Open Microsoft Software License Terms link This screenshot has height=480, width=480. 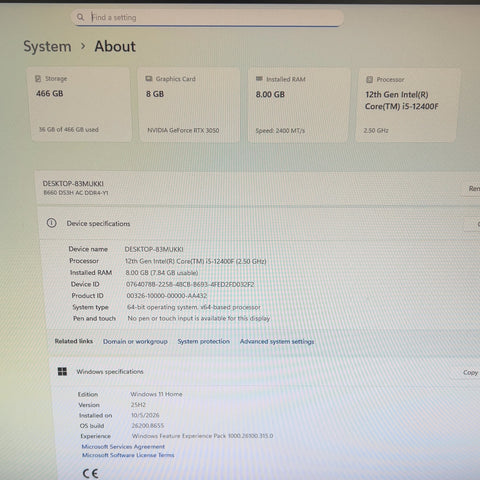point(128,455)
